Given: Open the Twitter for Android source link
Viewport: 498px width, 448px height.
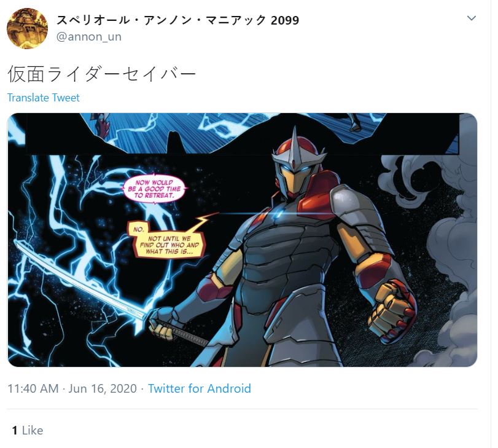Looking at the screenshot, I should coord(200,388).
